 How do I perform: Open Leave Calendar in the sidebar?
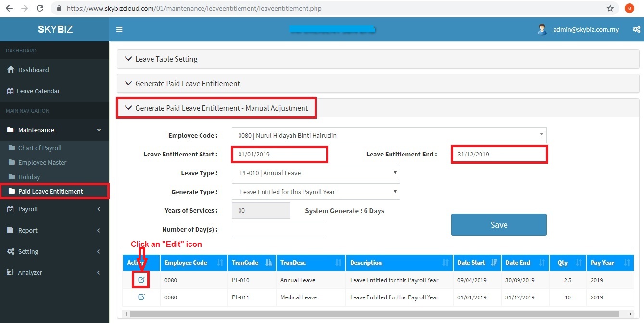(x=38, y=91)
